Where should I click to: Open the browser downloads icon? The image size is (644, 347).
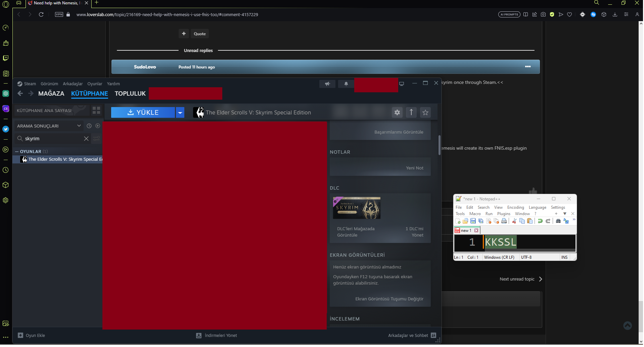click(615, 14)
